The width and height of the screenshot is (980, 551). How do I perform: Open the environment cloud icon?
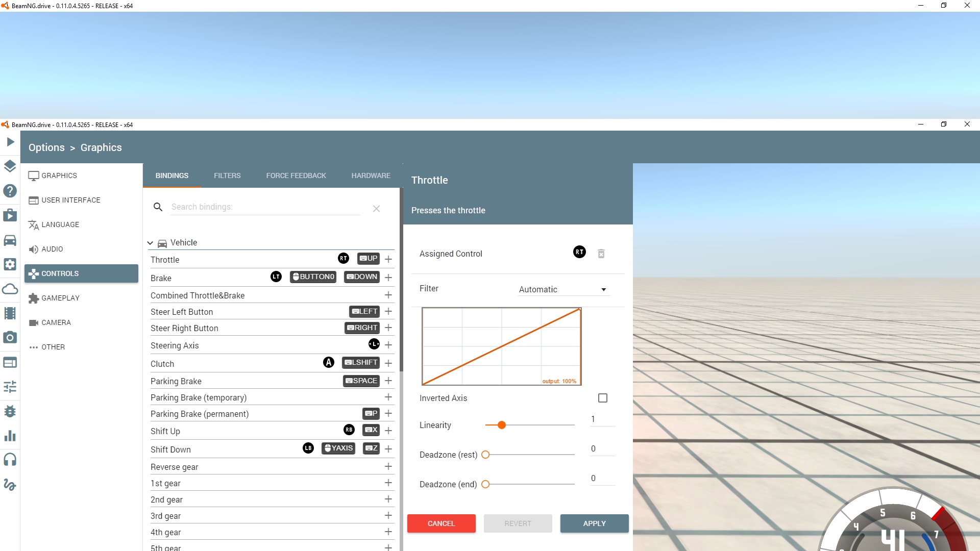coord(10,289)
